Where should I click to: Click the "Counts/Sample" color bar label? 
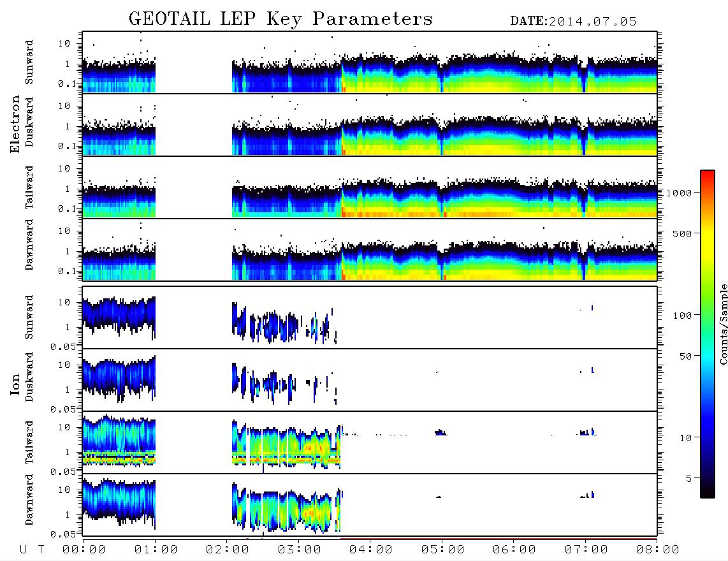click(723, 324)
